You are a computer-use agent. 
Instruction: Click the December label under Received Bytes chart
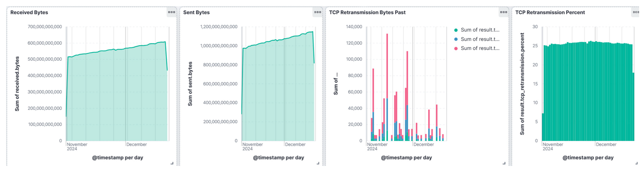pos(136,144)
